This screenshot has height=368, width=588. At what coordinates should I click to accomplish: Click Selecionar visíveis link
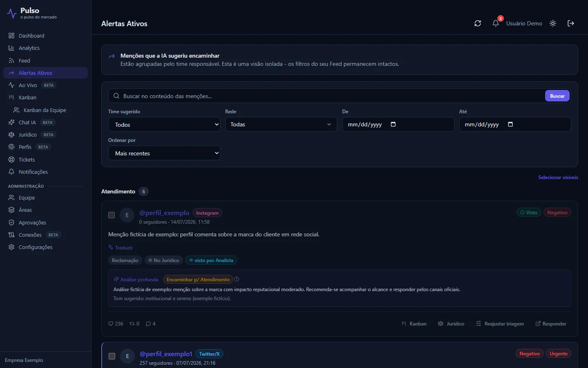558,177
